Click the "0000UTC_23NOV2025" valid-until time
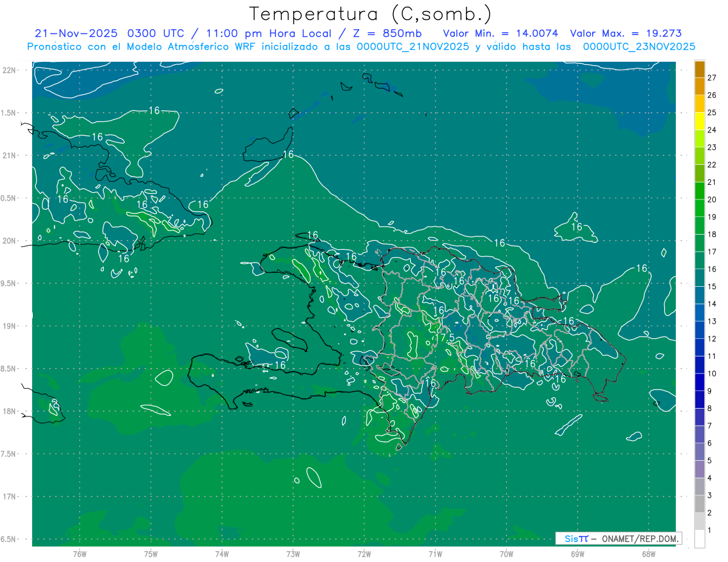The height and width of the screenshot is (562, 728). pos(639,47)
